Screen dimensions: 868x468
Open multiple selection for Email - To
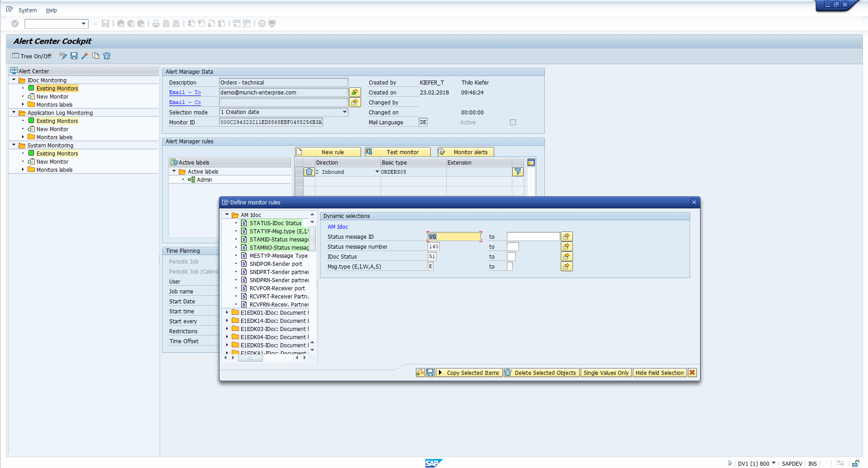[x=355, y=92]
